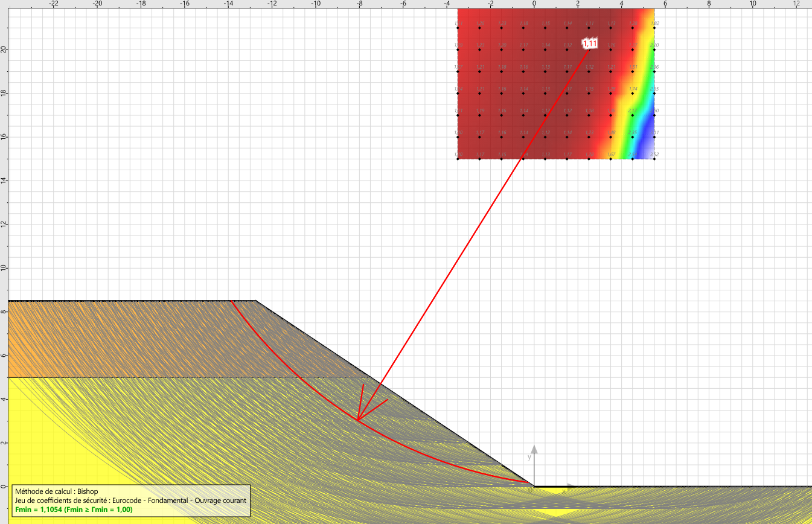The image size is (812, 524).
Task: Click the -8 label on horizontal ruler
Action: pos(359,4)
